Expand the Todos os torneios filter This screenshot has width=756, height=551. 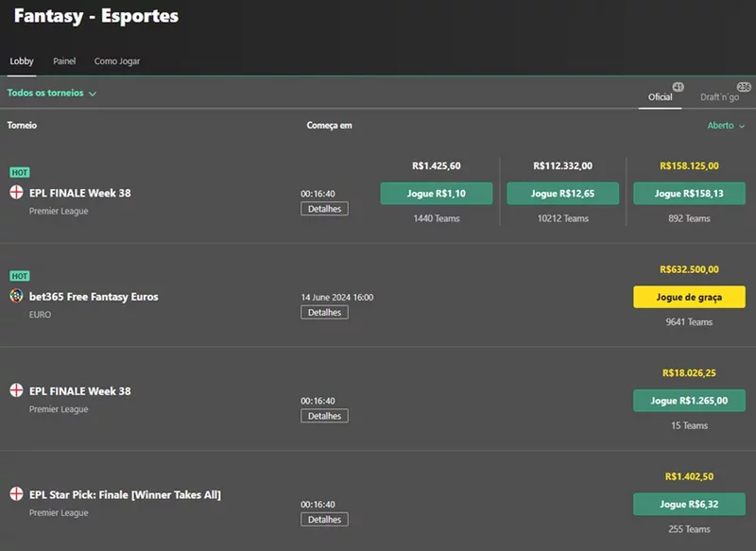click(x=52, y=94)
